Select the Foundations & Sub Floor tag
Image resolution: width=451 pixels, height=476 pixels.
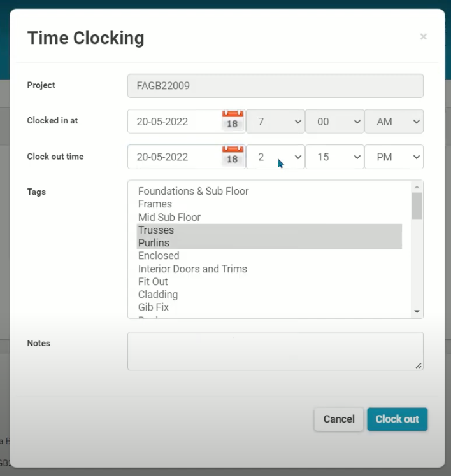point(193,191)
